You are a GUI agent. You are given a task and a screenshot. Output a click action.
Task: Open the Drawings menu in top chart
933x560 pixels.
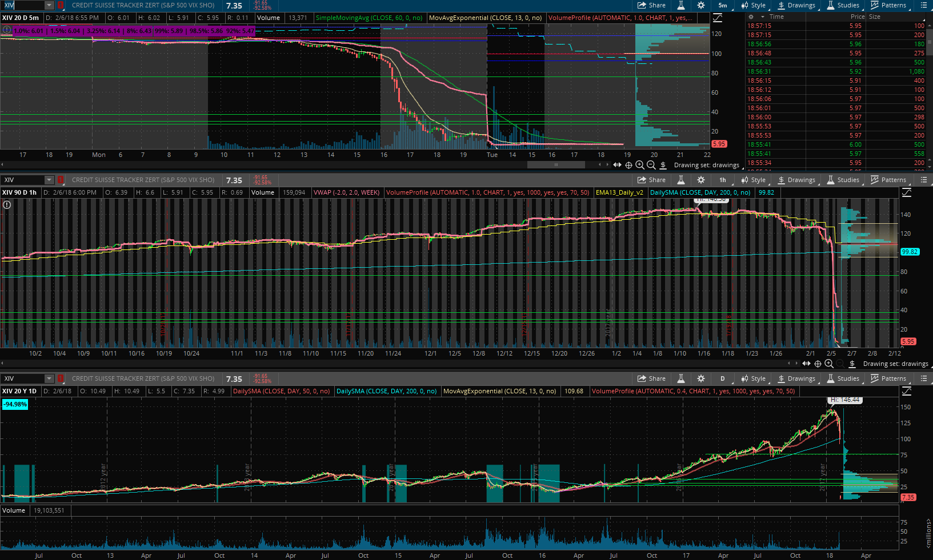pos(796,5)
